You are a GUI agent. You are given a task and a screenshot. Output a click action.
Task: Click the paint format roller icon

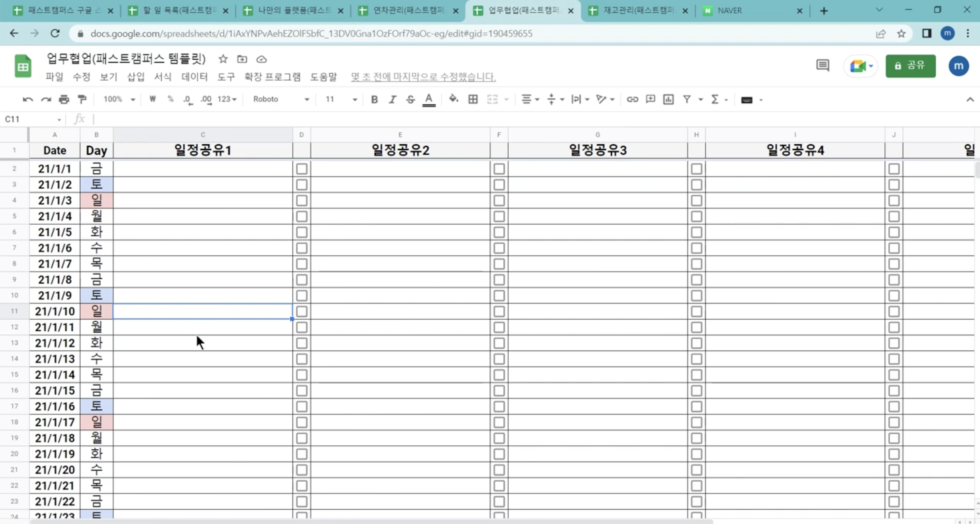point(82,99)
